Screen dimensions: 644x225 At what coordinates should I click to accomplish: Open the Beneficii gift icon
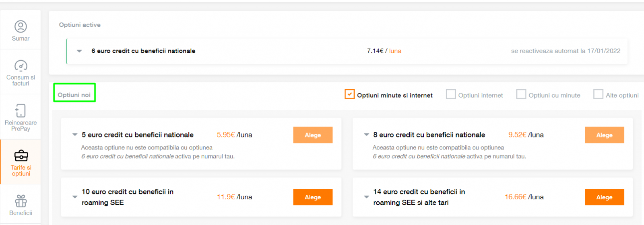click(21, 201)
